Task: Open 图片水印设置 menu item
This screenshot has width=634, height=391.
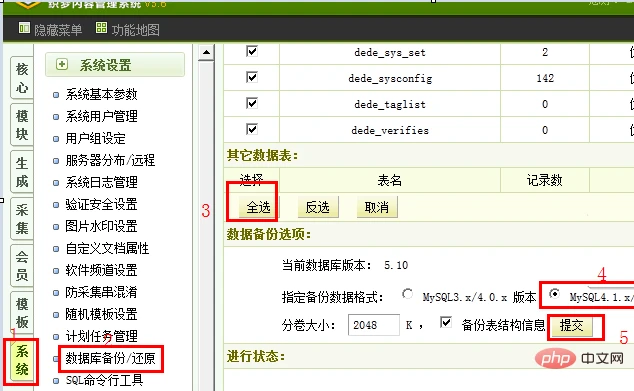Action: (x=101, y=226)
